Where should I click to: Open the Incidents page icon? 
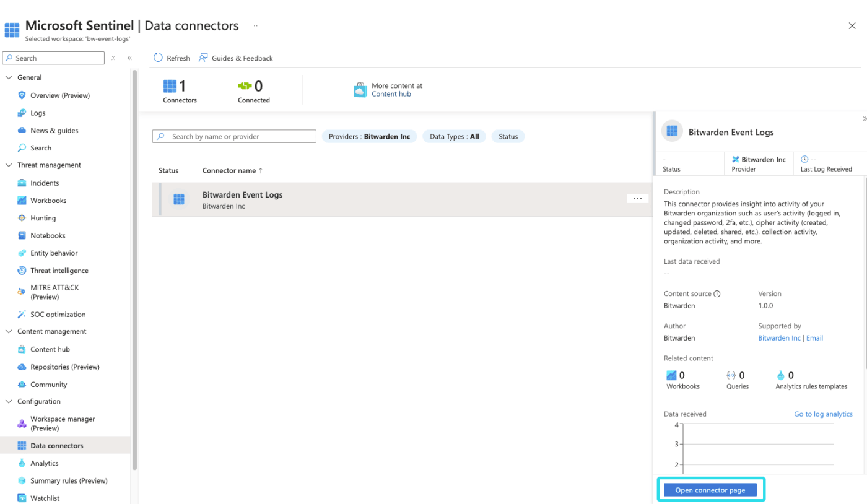tap(22, 183)
